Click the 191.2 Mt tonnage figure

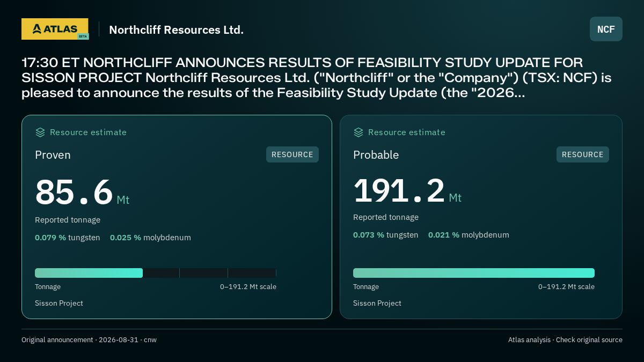[x=407, y=190]
